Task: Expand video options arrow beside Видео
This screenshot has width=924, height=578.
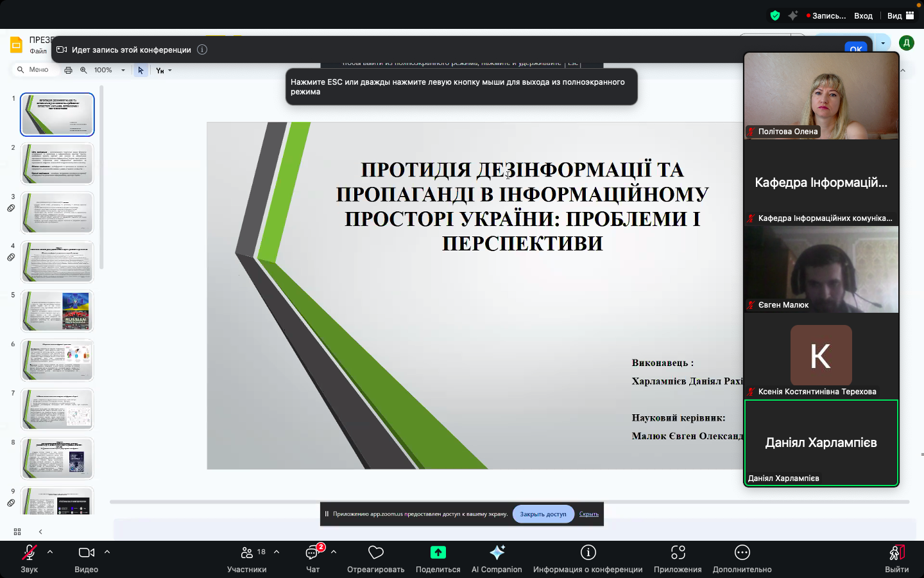Action: click(107, 552)
